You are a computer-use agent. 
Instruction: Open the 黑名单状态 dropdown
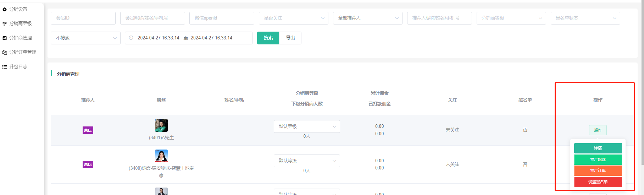585,18
